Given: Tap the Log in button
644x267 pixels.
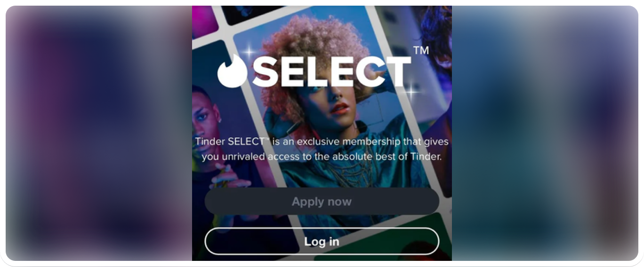Looking at the screenshot, I should (322, 242).
